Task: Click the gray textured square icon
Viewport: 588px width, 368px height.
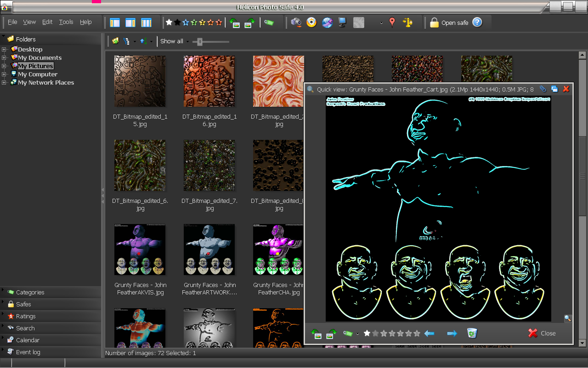Action: tap(359, 22)
